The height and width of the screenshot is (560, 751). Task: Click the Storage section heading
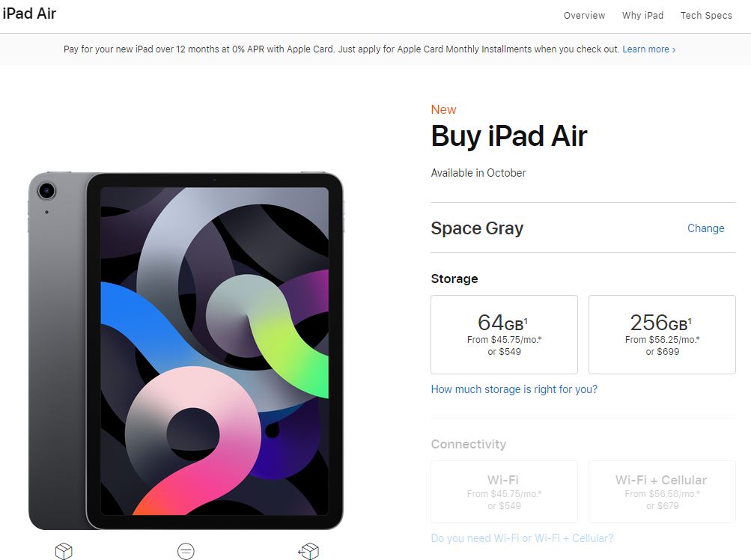(454, 279)
